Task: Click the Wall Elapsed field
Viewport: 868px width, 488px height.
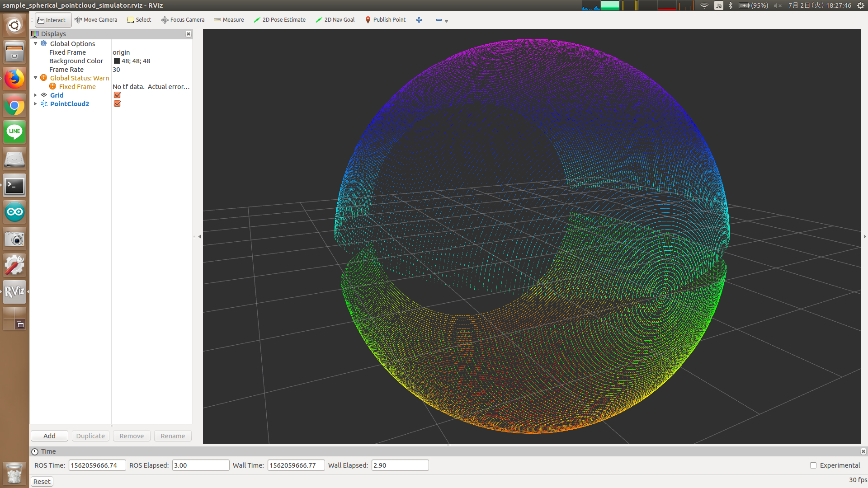Action: pos(400,465)
